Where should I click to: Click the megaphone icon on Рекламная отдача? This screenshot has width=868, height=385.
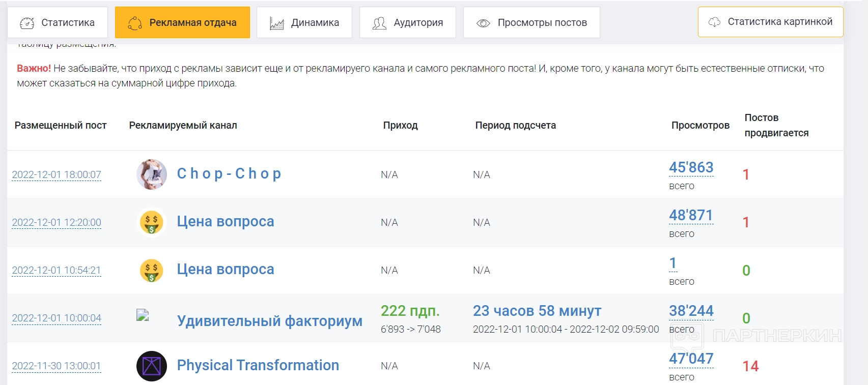click(135, 23)
